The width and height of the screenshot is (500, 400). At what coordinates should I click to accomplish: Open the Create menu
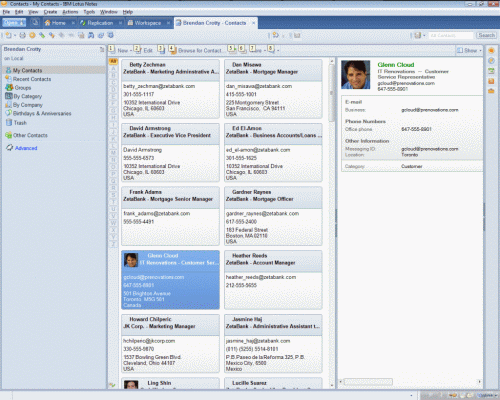coord(50,12)
